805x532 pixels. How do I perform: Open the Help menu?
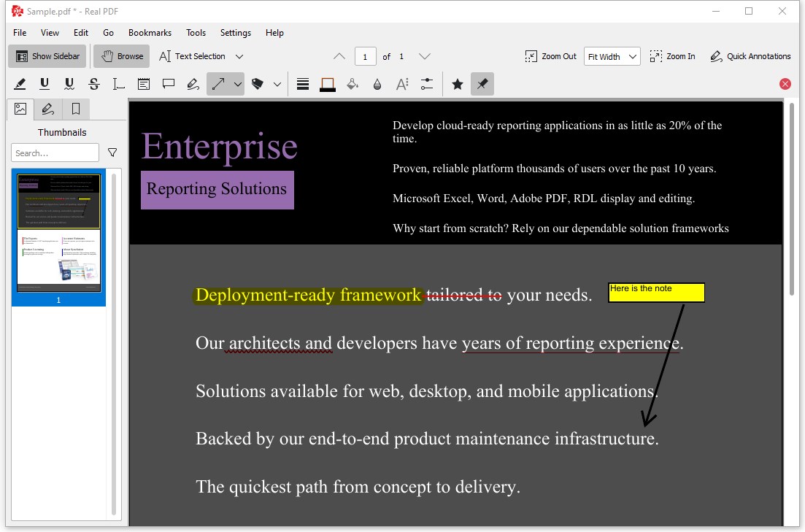(274, 32)
